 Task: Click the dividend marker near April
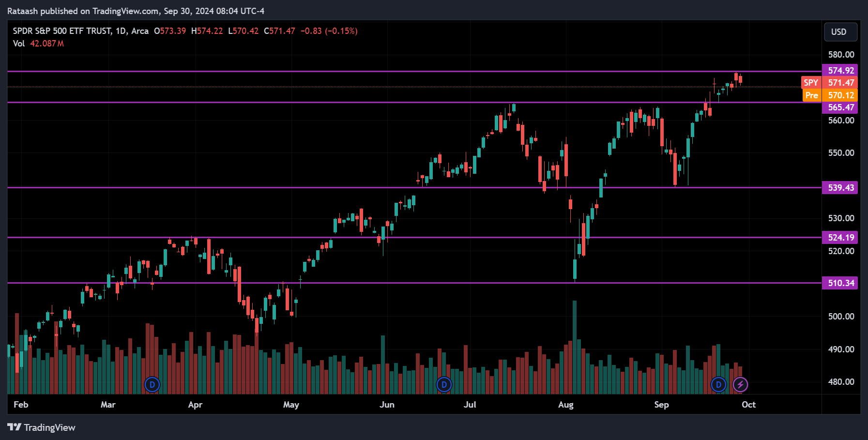(152, 385)
